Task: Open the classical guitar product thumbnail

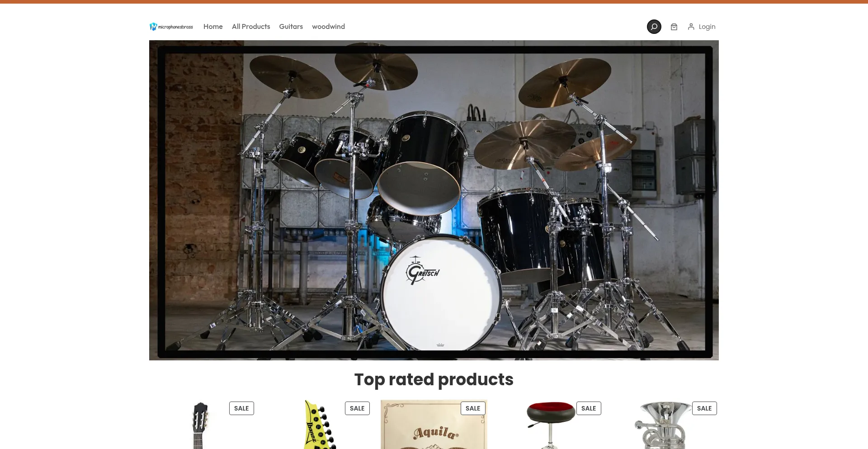Action: pos(201,425)
